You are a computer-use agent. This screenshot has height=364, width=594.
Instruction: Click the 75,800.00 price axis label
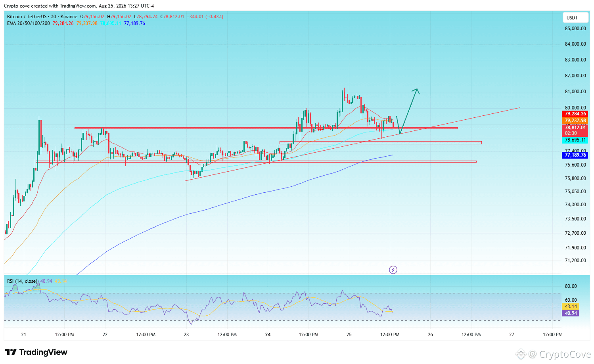click(575, 178)
